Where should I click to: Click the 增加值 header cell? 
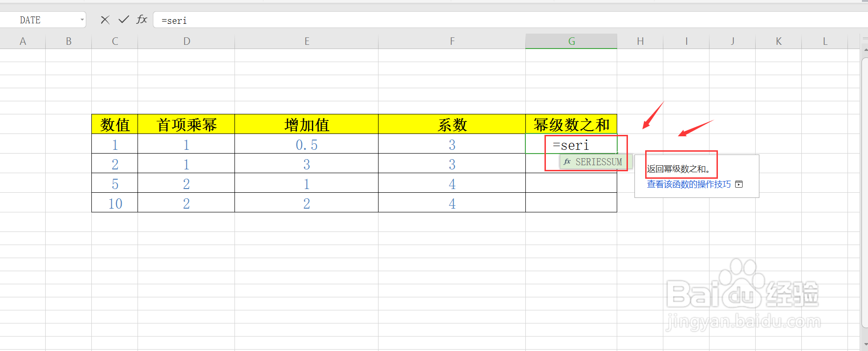(307, 124)
